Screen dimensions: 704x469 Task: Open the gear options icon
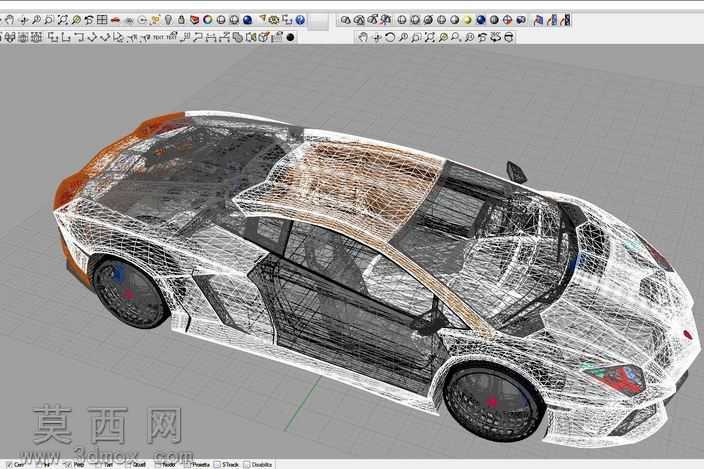273,20
